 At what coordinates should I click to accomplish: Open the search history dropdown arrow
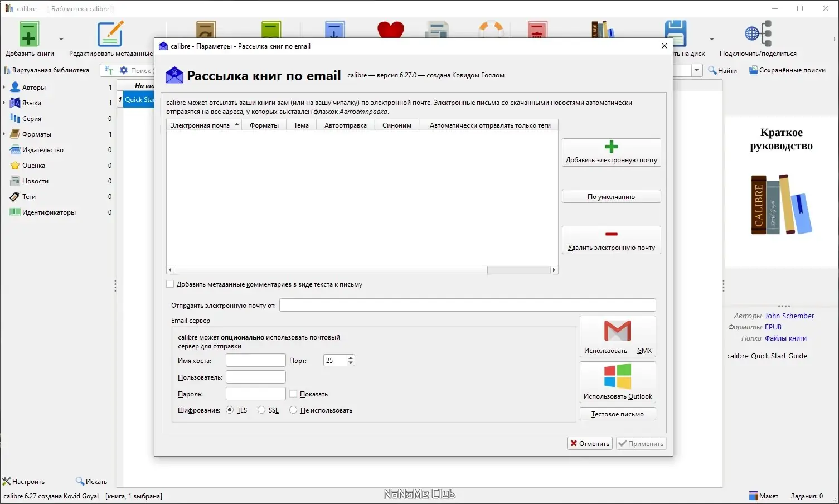click(x=697, y=70)
